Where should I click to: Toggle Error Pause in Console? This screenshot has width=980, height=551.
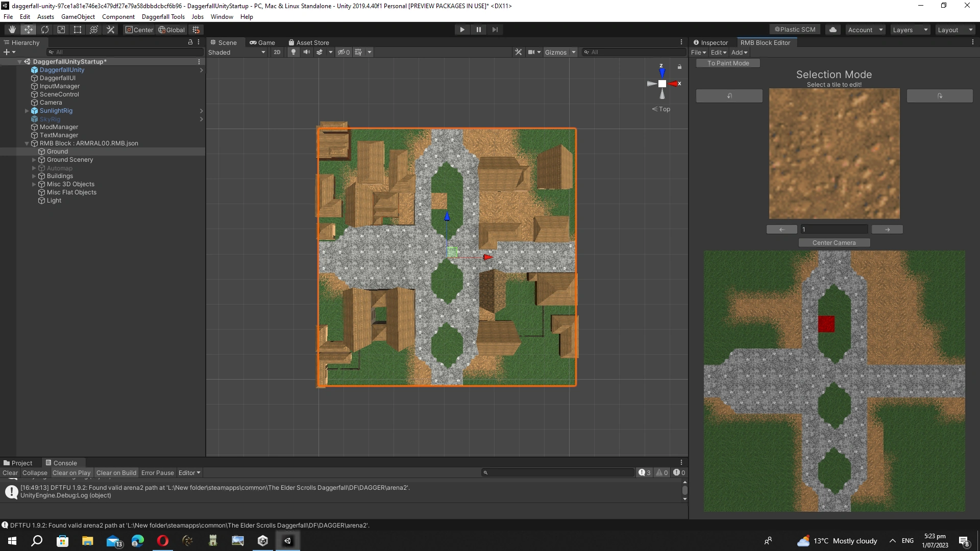[157, 473]
